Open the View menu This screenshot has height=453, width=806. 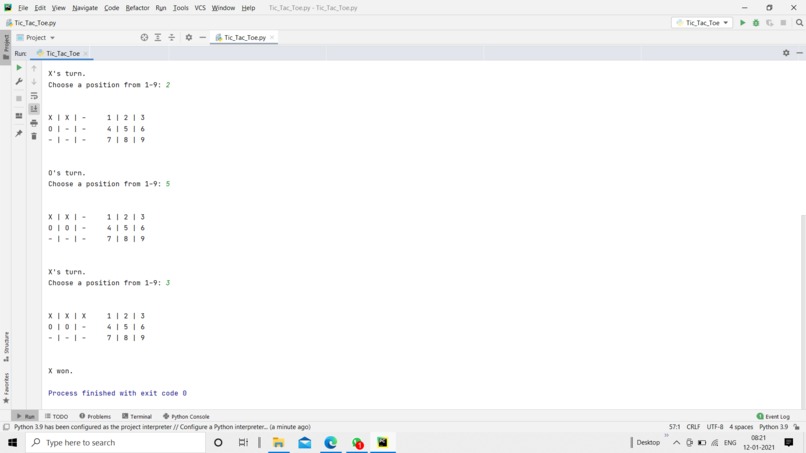click(59, 8)
